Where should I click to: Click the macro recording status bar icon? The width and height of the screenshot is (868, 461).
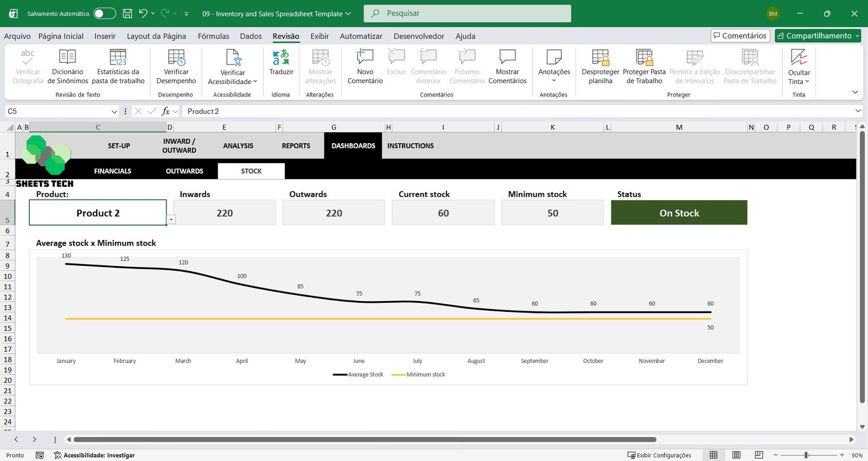[x=40, y=455]
